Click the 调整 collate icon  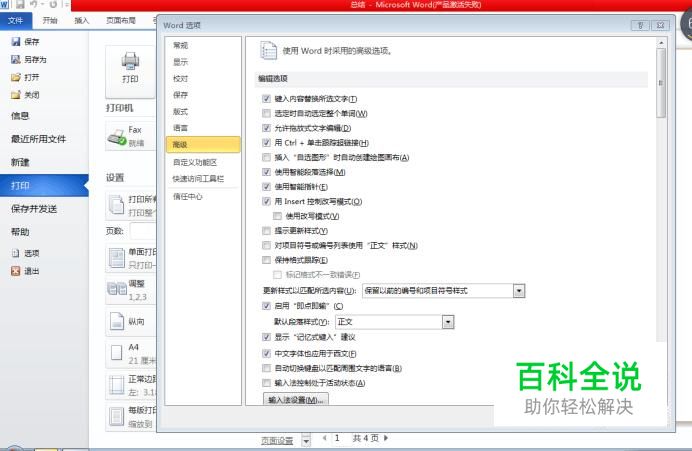click(x=117, y=289)
